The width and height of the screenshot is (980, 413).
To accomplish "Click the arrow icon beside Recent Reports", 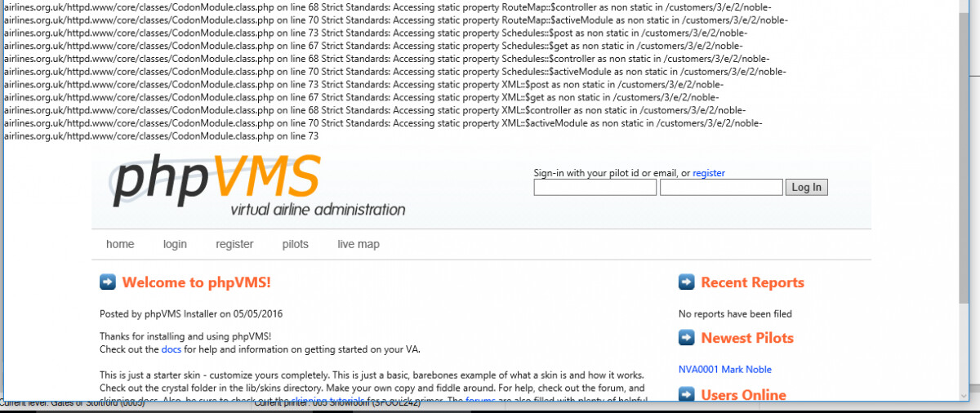I will (x=687, y=282).
